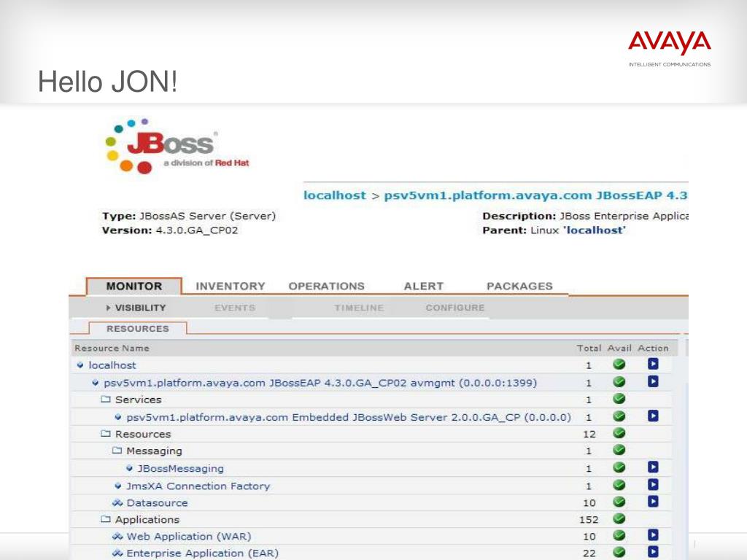
Task: Click the Resource Name column header
Action: 112,348
